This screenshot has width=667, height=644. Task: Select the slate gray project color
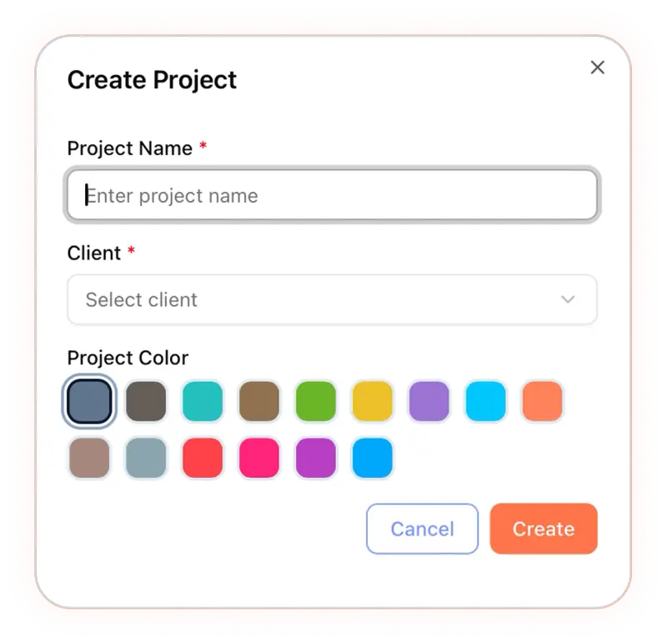point(89,401)
